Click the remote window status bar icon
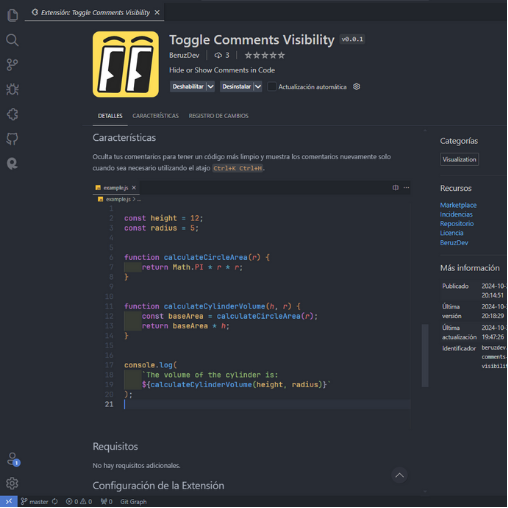 [x=9, y=501]
